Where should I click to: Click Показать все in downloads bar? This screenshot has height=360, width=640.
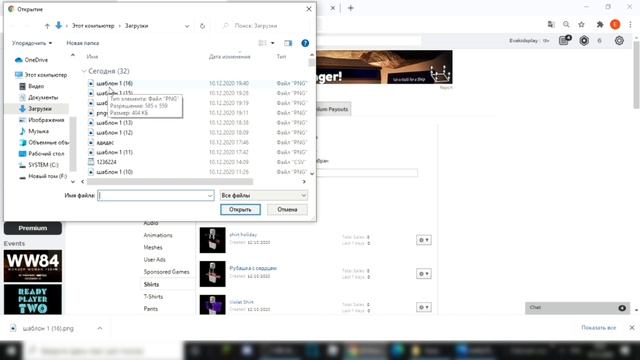pyautogui.click(x=598, y=328)
